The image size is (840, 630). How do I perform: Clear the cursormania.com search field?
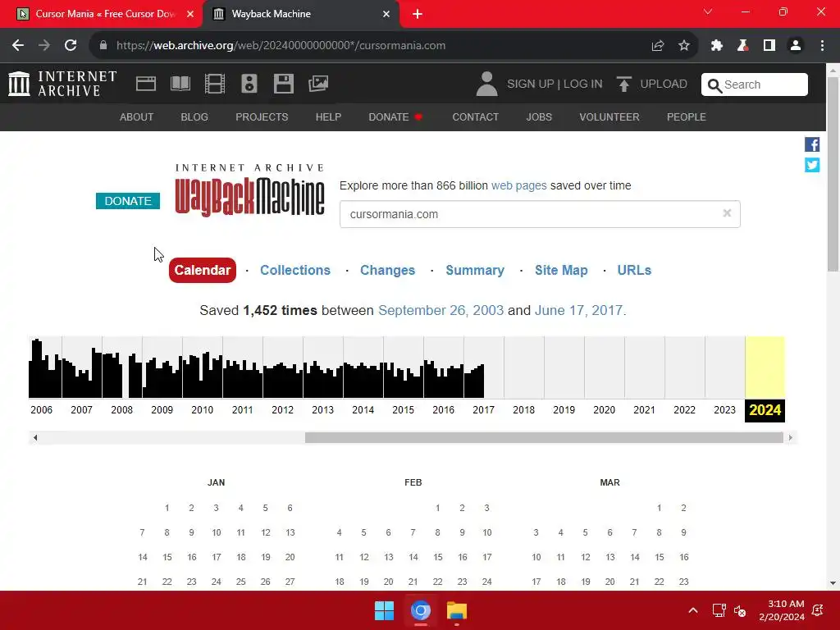[x=727, y=213]
